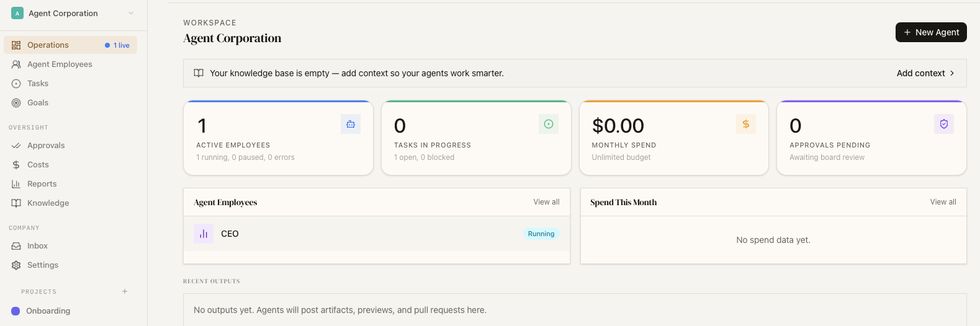Click View all in Spend This Month
The width and height of the screenshot is (980, 326).
click(943, 202)
